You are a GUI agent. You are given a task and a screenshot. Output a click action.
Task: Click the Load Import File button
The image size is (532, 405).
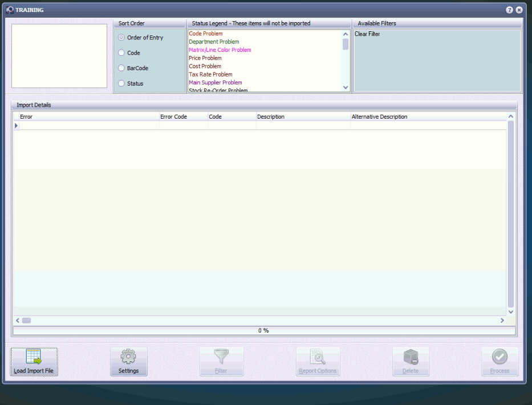click(34, 362)
